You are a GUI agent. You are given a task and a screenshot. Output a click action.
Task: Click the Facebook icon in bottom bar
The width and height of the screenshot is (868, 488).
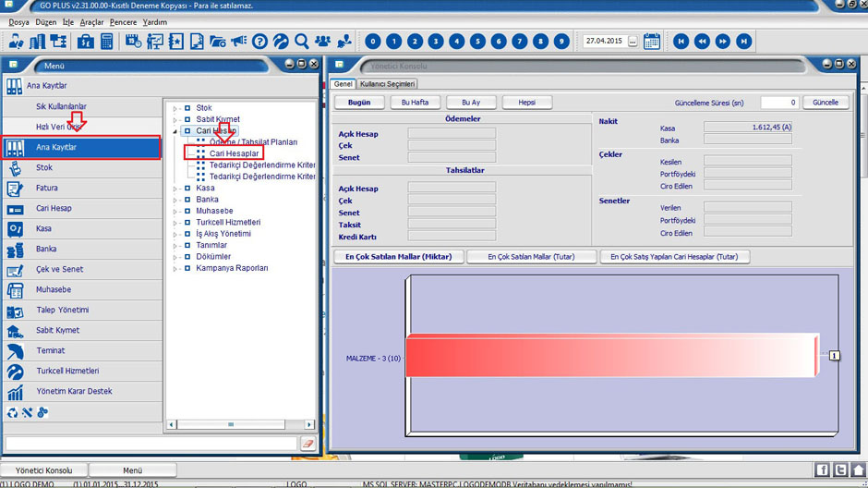[822, 470]
